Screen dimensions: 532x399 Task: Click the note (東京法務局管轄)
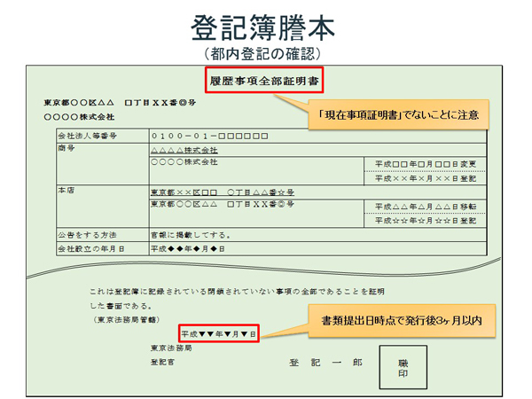(126, 319)
